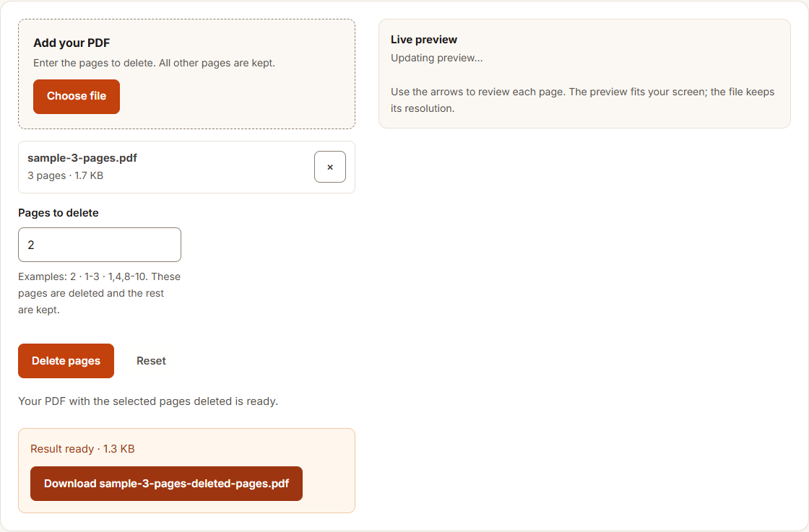Reset the form
Screen dimensions: 809x532
tap(151, 361)
